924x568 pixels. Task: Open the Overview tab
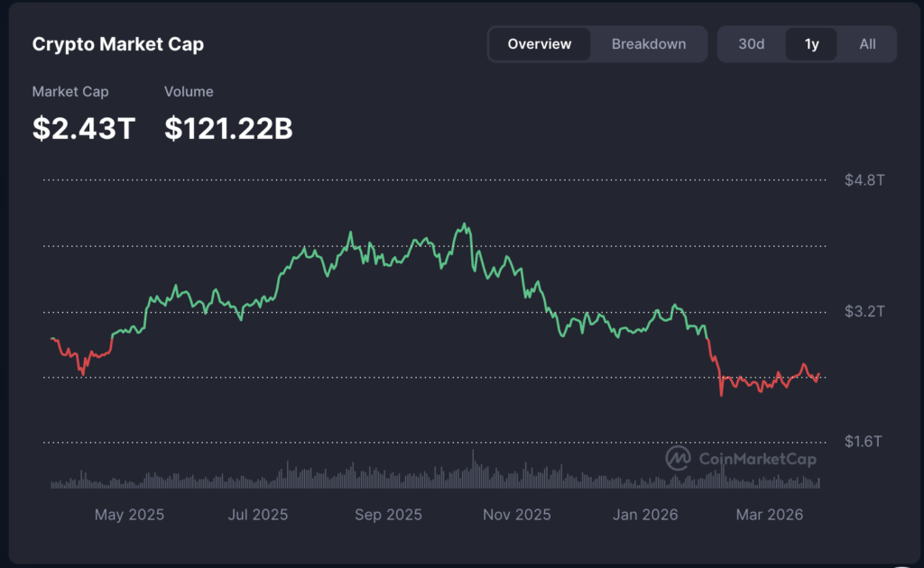pos(539,43)
